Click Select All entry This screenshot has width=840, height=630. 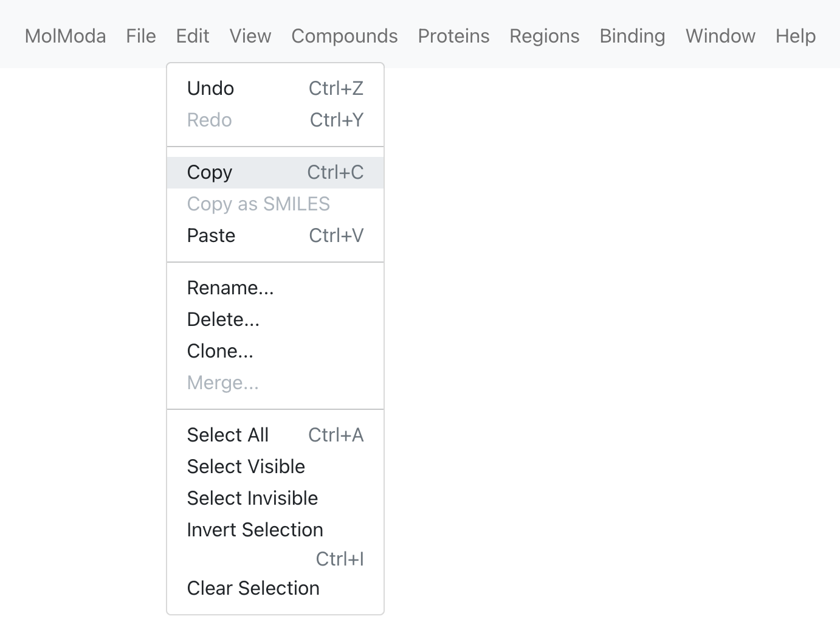pos(275,435)
